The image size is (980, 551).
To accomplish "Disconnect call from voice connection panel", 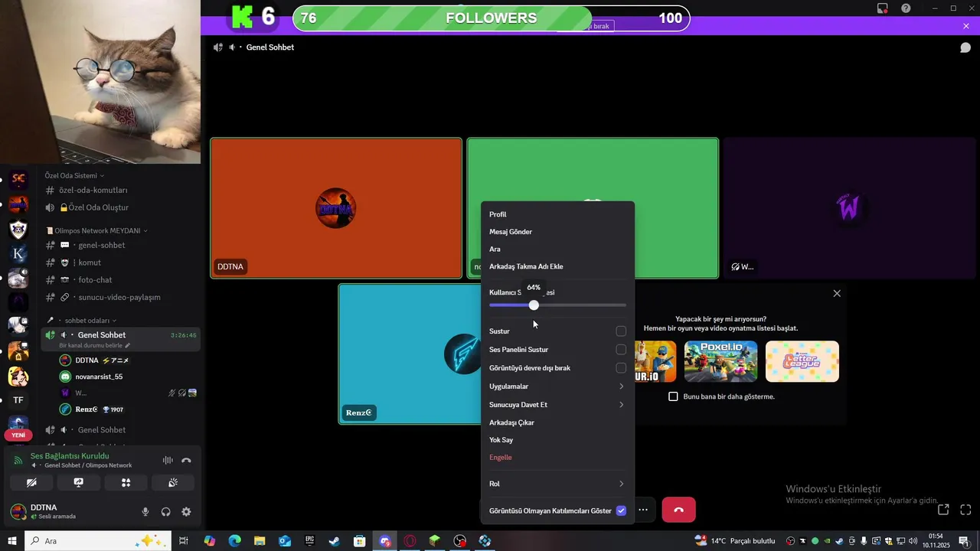I will 186,460.
